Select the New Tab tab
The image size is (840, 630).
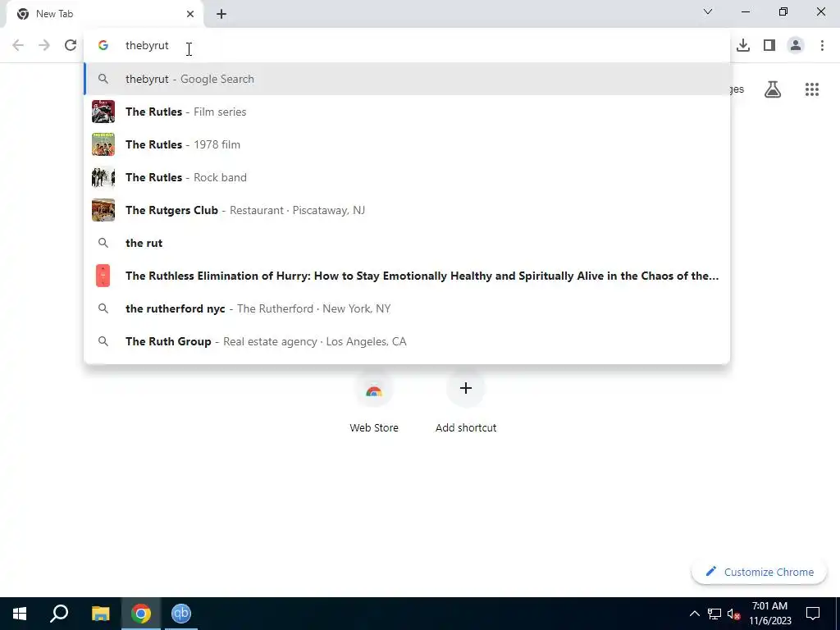tap(105, 14)
